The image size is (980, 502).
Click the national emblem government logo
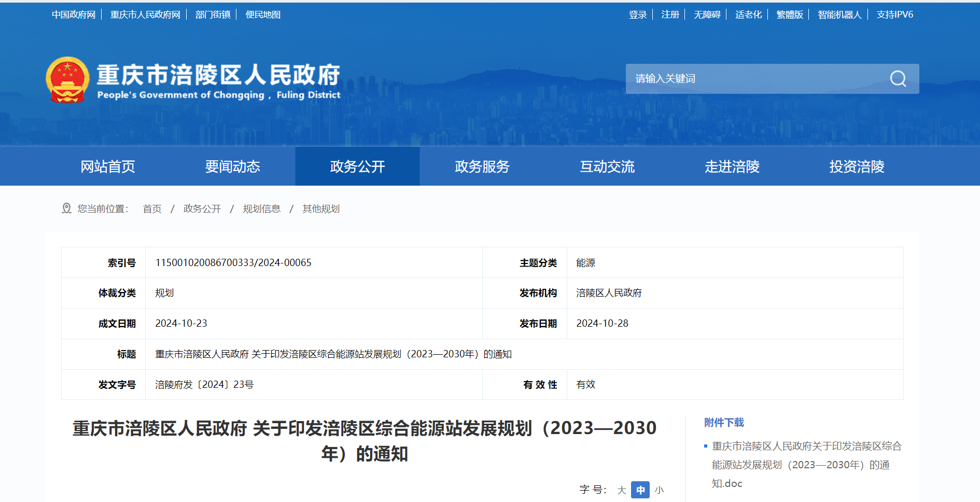point(68,79)
